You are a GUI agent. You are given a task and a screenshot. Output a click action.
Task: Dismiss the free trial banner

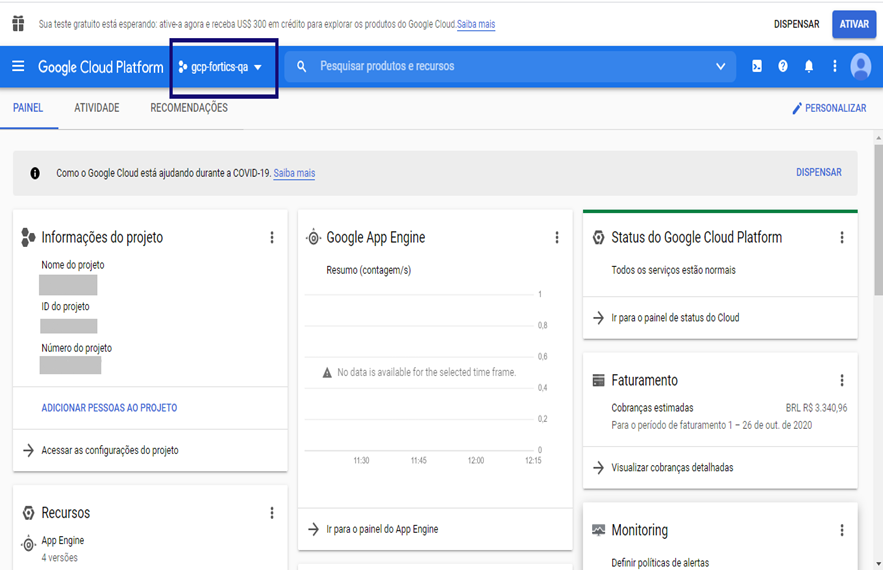pos(796,24)
